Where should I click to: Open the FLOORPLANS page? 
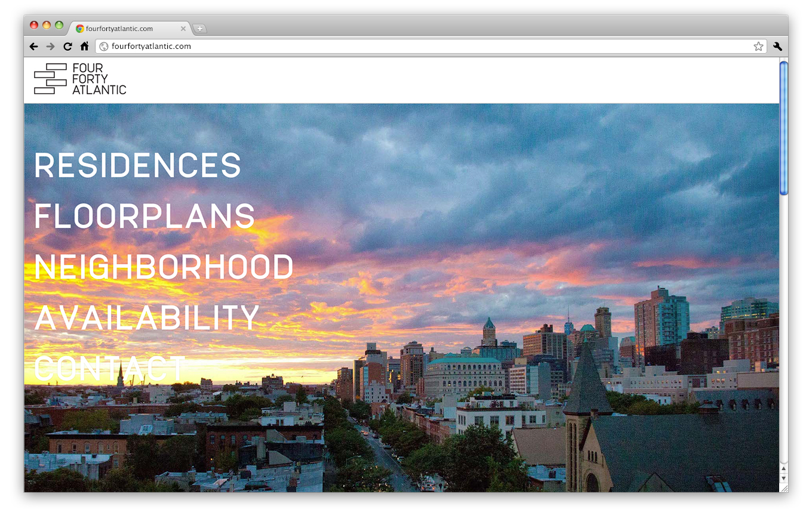144,216
